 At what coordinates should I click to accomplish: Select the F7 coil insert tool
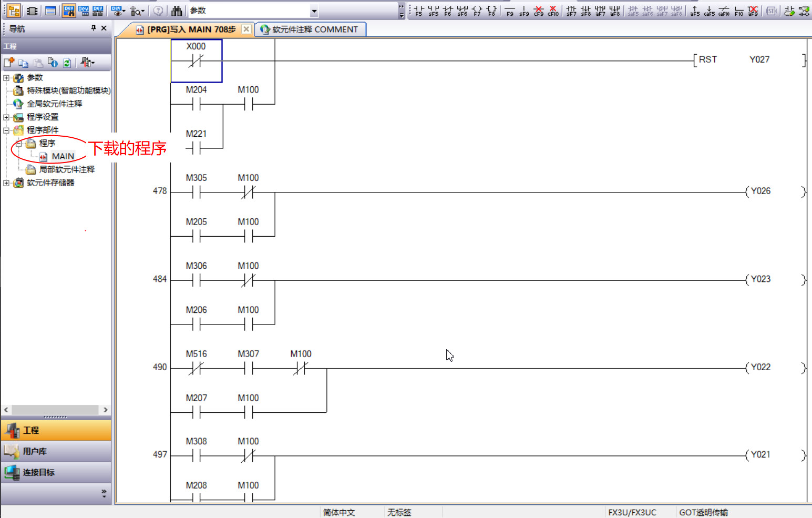(x=477, y=11)
